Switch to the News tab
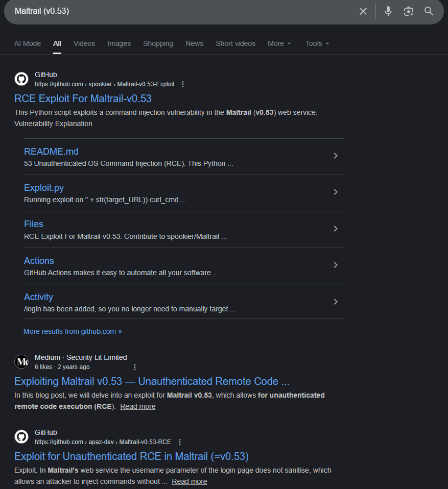Screen dimensions: 448x489 tap(194, 43)
